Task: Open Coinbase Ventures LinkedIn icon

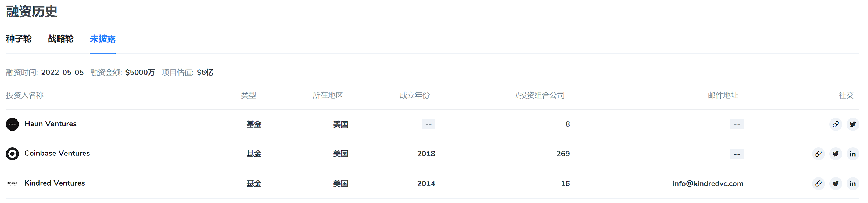Action: [852, 154]
